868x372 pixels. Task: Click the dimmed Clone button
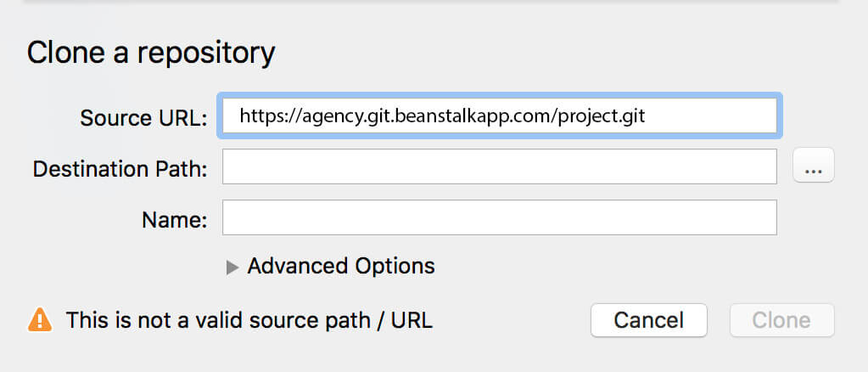coord(781,320)
